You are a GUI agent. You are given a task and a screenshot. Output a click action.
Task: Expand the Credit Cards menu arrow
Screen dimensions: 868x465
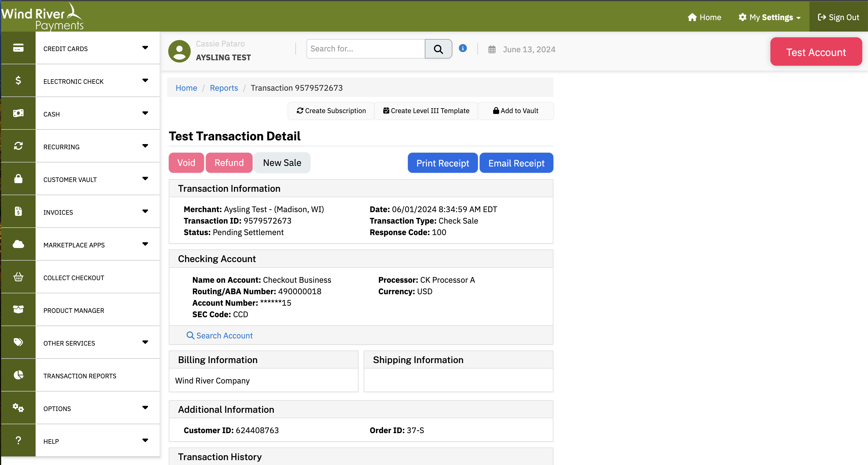pos(145,48)
